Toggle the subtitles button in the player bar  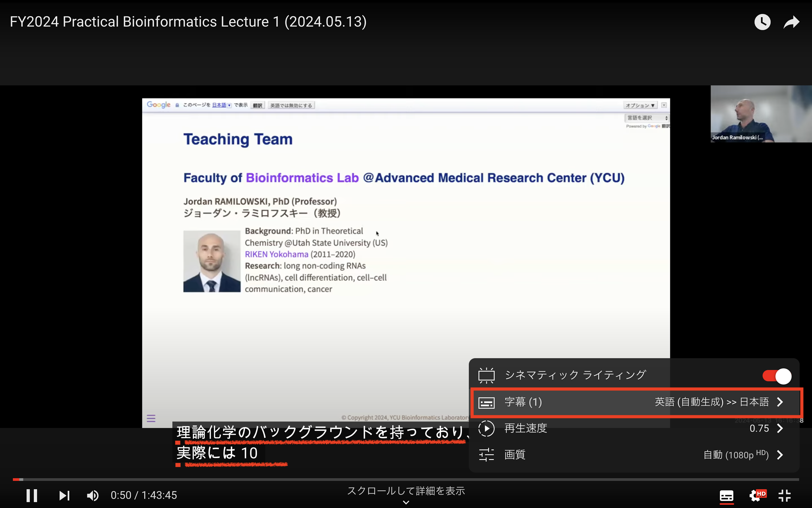pyautogui.click(x=726, y=496)
